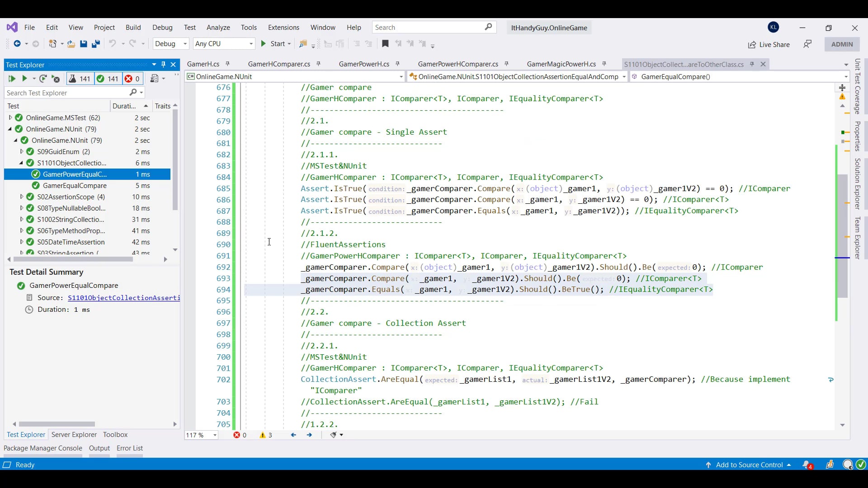Undo the last edit
This screenshot has width=868, height=488.
[113, 44]
